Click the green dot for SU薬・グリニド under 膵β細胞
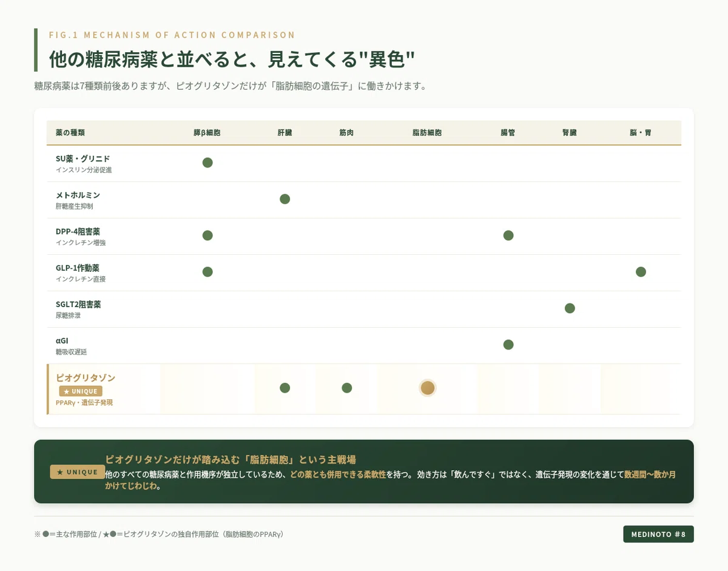This screenshot has height=571, width=728. point(207,163)
